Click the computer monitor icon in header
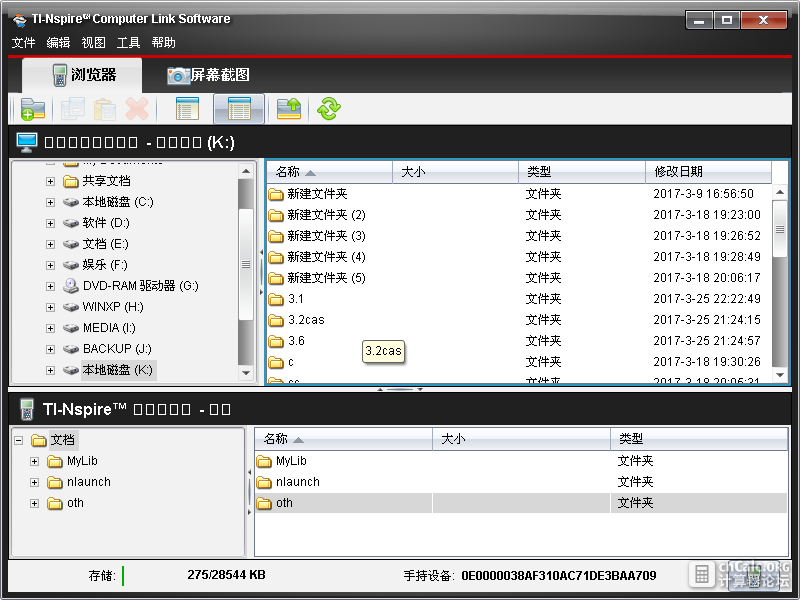 pos(27,142)
